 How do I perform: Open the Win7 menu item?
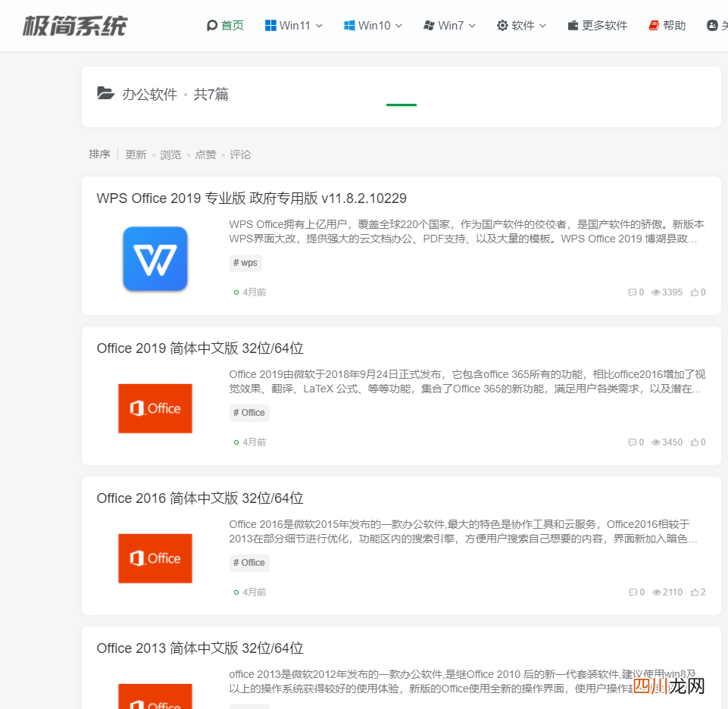[449, 26]
